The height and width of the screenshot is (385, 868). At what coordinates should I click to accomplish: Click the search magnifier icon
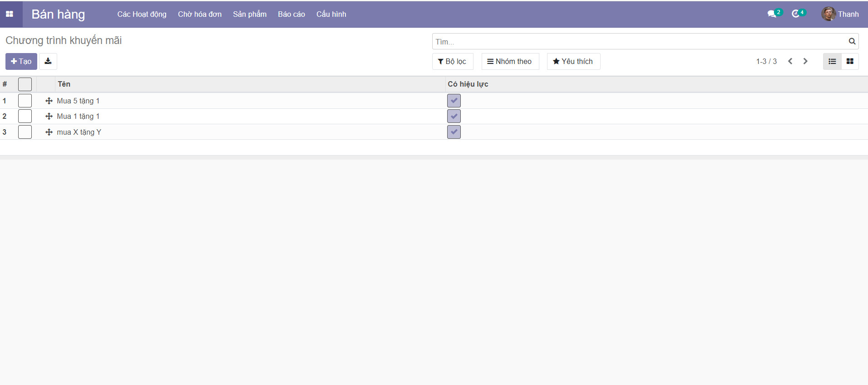(852, 41)
